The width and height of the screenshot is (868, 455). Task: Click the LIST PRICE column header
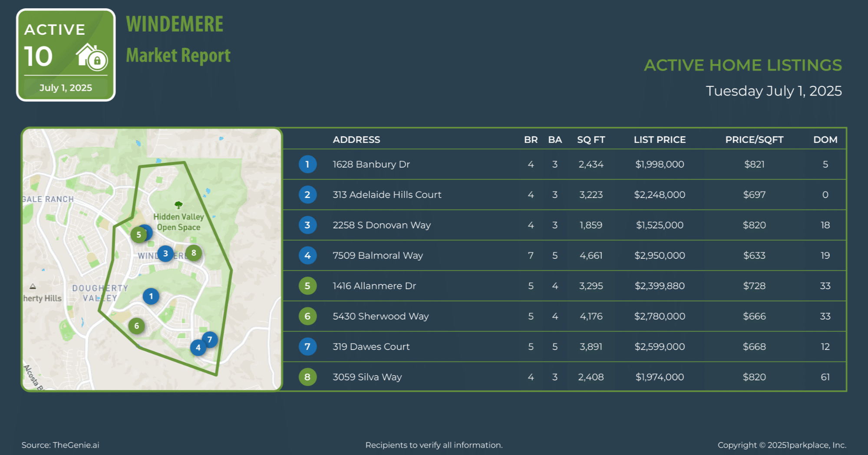tap(660, 140)
